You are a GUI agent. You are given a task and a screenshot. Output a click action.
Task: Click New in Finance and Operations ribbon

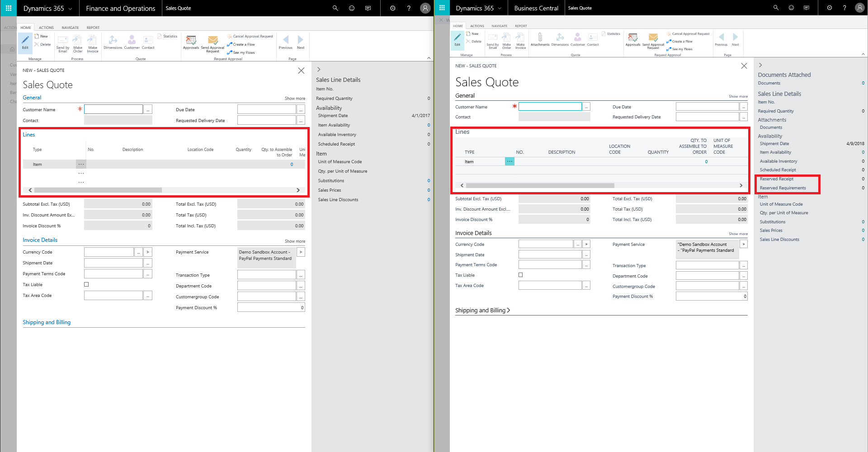coord(41,36)
